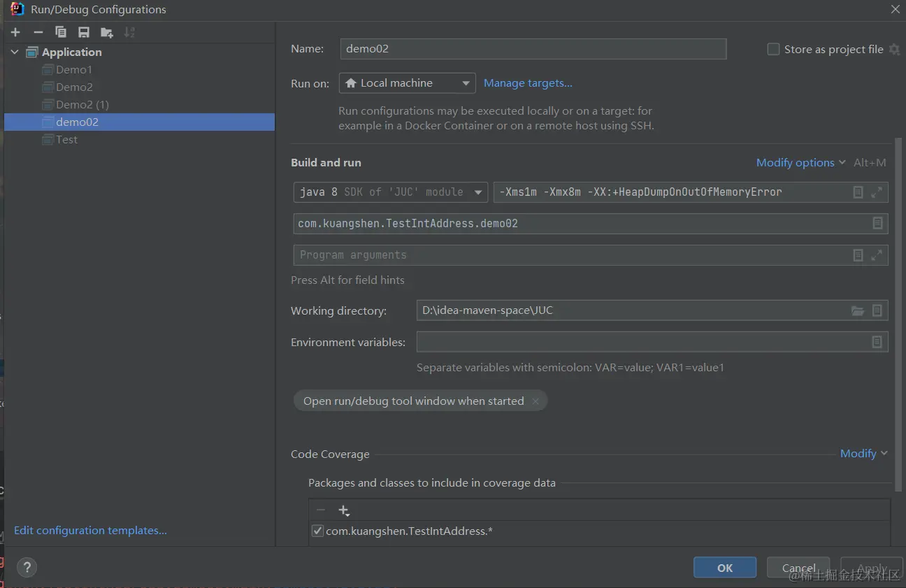Browse working directory with folder icon

(x=858, y=310)
